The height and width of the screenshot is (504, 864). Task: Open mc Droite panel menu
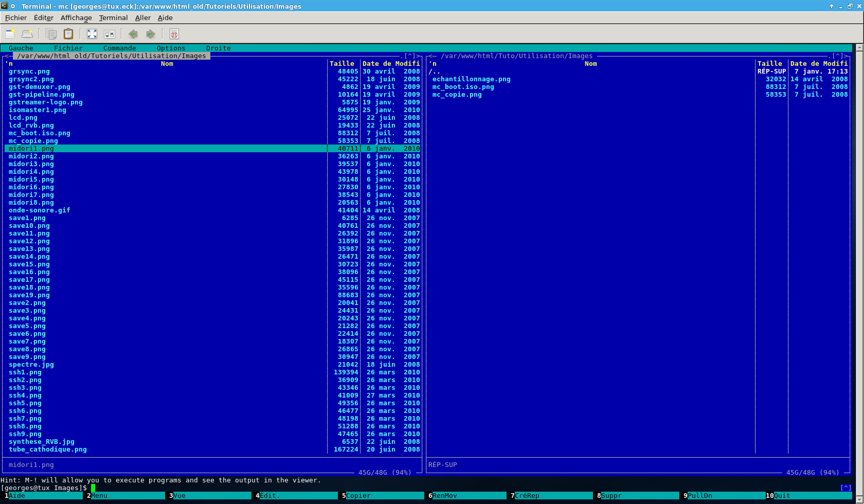[x=219, y=48]
